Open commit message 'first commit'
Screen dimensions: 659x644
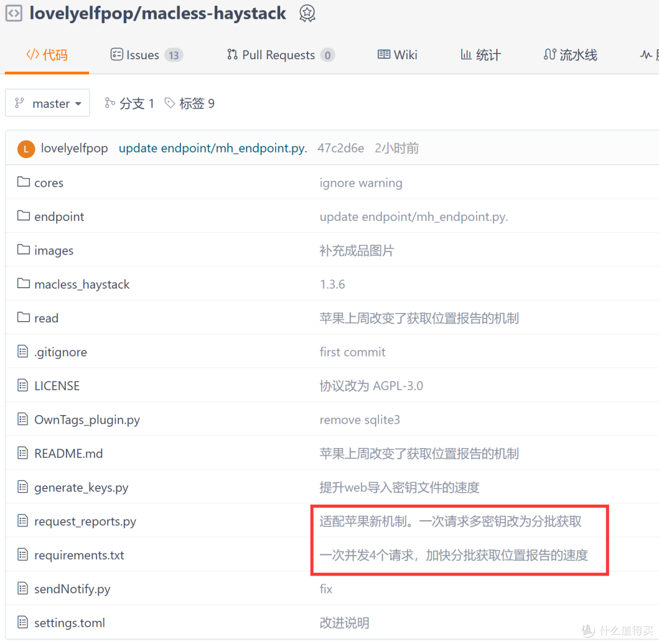coord(352,352)
